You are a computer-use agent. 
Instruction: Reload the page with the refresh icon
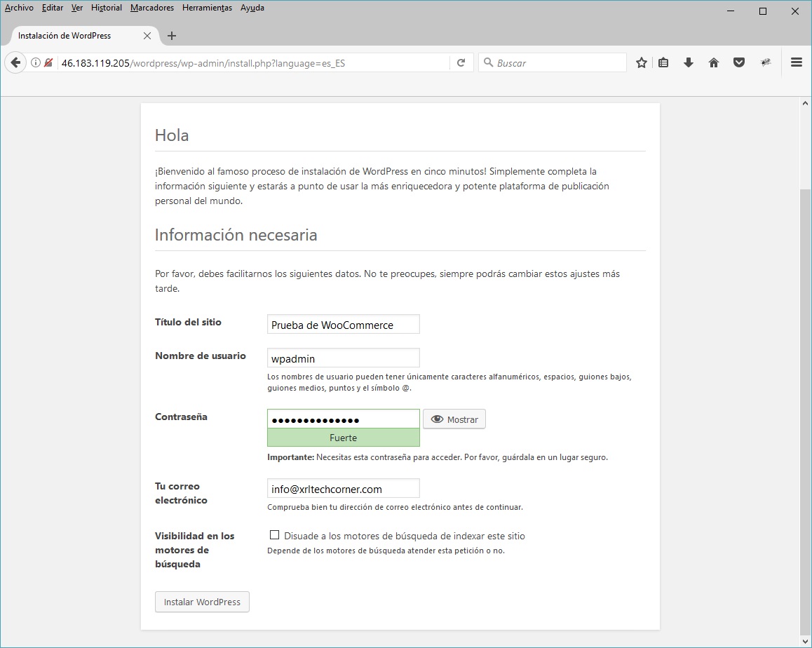[461, 62]
